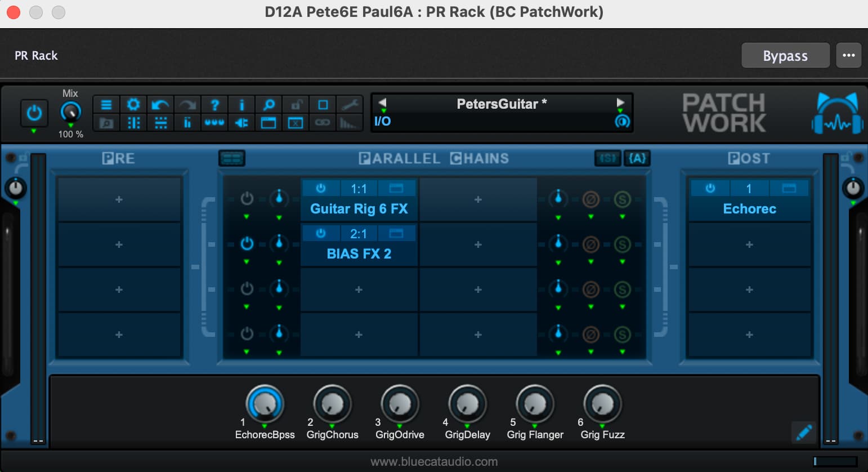This screenshot has height=472, width=868.
Task: Open the main menu hamburger icon
Action: 106,105
